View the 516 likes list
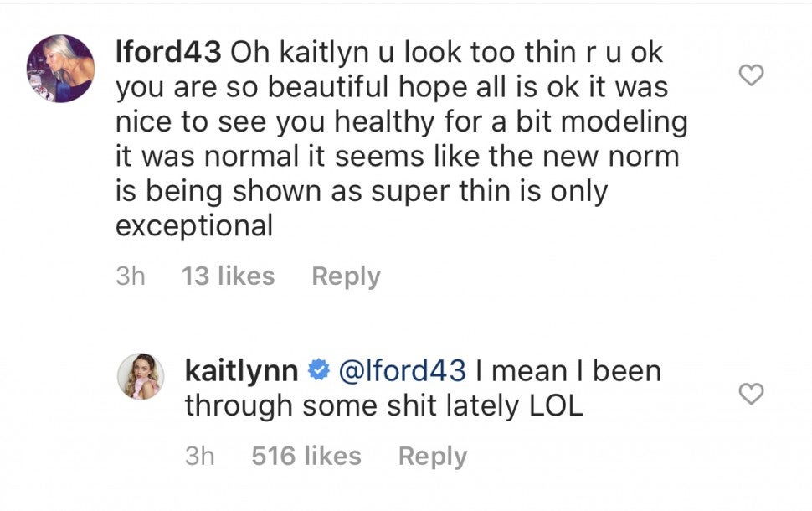Image resolution: width=812 pixels, height=511 pixels. tap(306, 456)
